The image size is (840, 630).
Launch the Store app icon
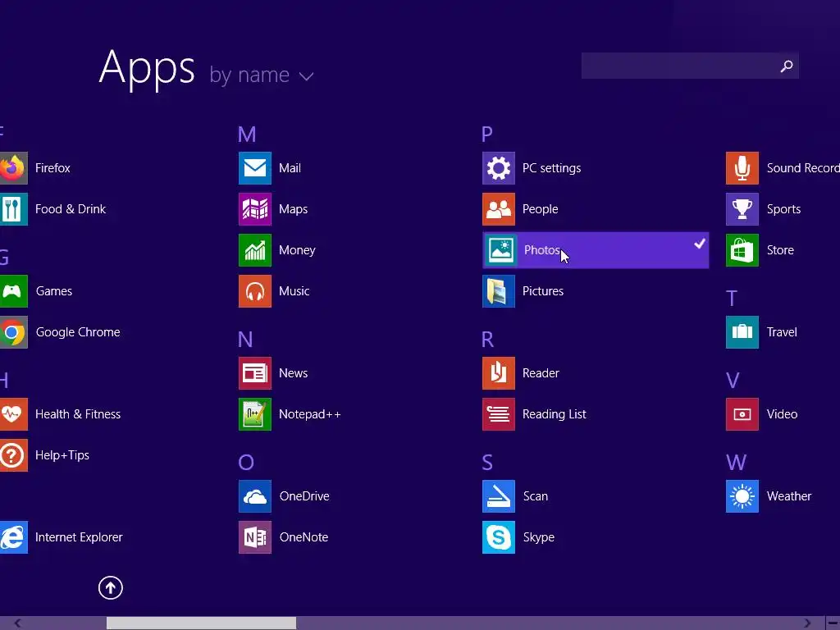point(742,250)
